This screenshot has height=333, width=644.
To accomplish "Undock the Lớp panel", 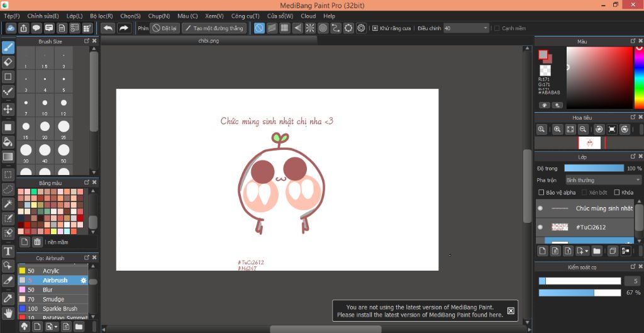I will 633,157.
